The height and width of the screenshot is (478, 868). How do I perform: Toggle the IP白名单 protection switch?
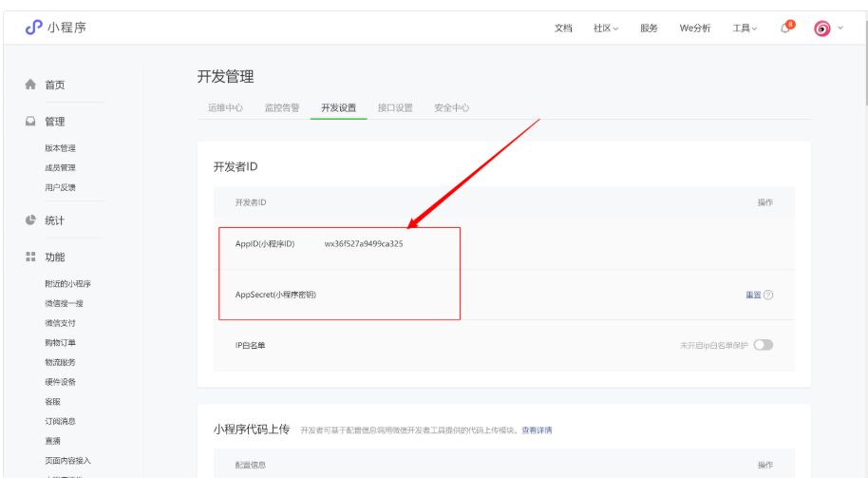[764, 345]
